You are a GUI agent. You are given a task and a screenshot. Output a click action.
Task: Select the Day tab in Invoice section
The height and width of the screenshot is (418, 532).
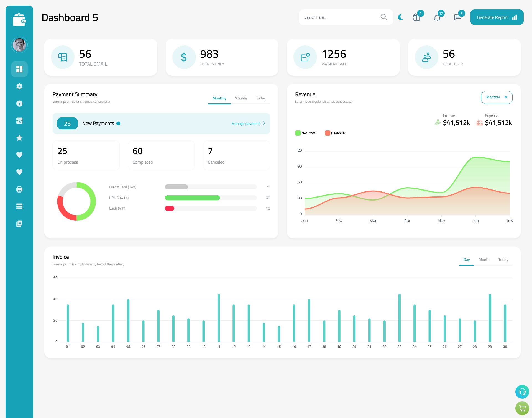466,260
